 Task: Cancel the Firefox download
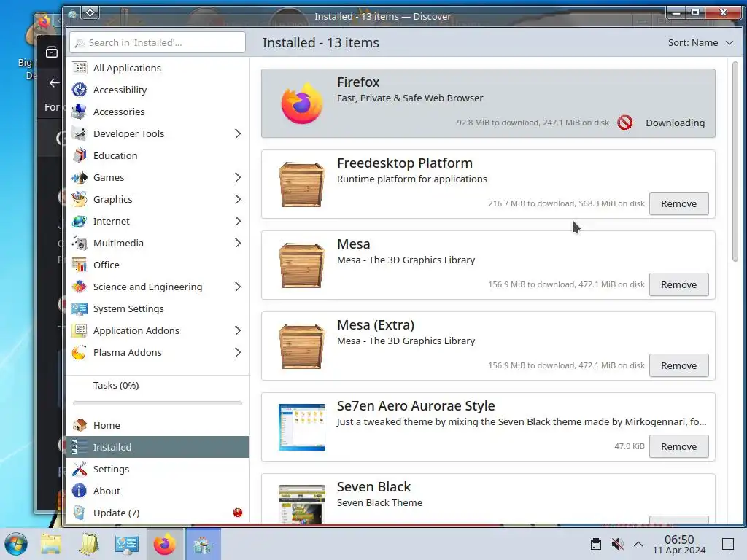click(624, 122)
